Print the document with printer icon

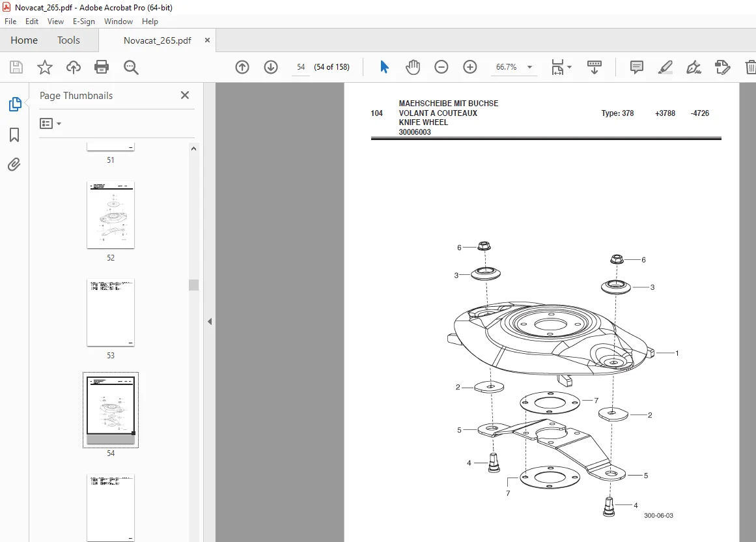click(102, 67)
